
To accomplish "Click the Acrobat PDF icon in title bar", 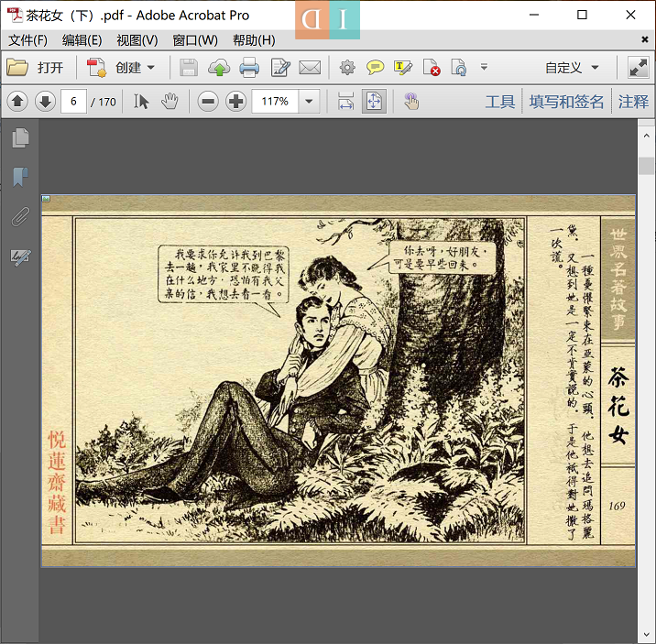I will click(x=15, y=15).
